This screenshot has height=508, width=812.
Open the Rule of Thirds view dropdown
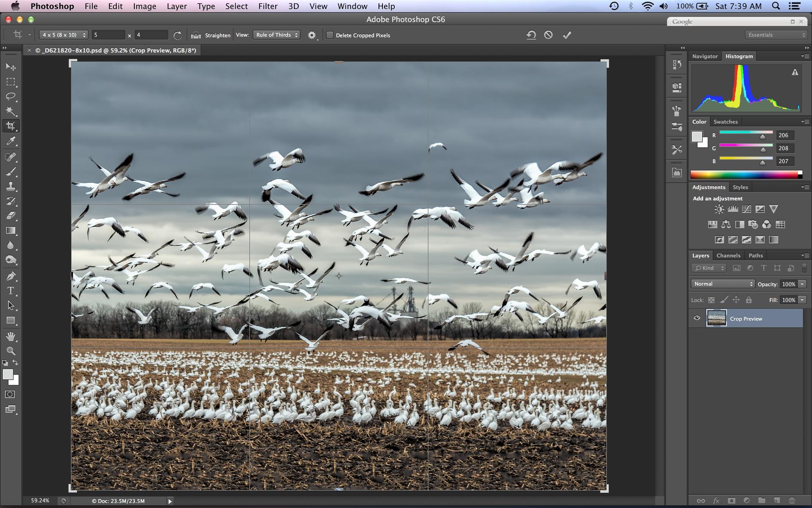pyautogui.click(x=277, y=35)
